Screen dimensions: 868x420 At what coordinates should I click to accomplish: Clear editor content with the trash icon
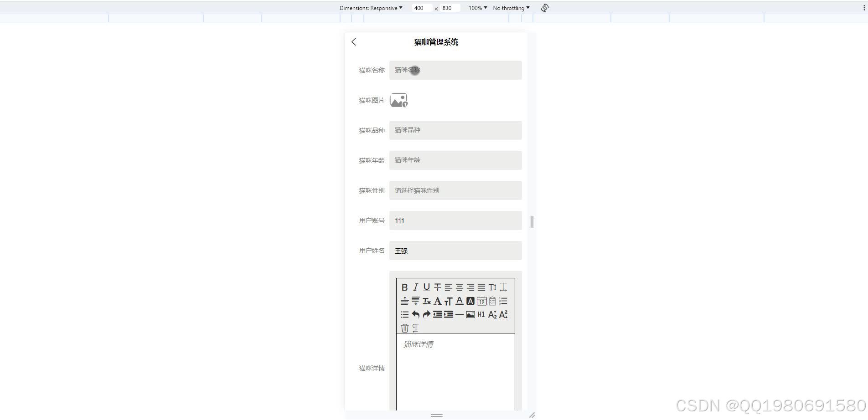[x=405, y=328]
